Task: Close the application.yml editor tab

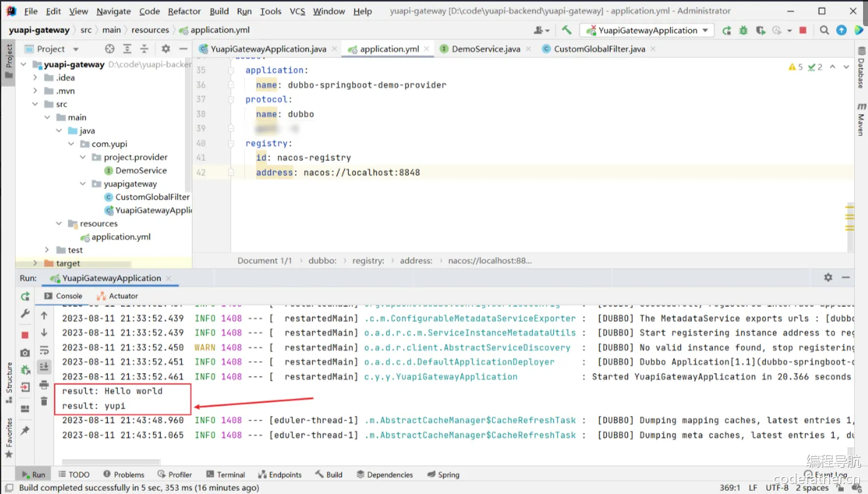Action: click(x=428, y=49)
